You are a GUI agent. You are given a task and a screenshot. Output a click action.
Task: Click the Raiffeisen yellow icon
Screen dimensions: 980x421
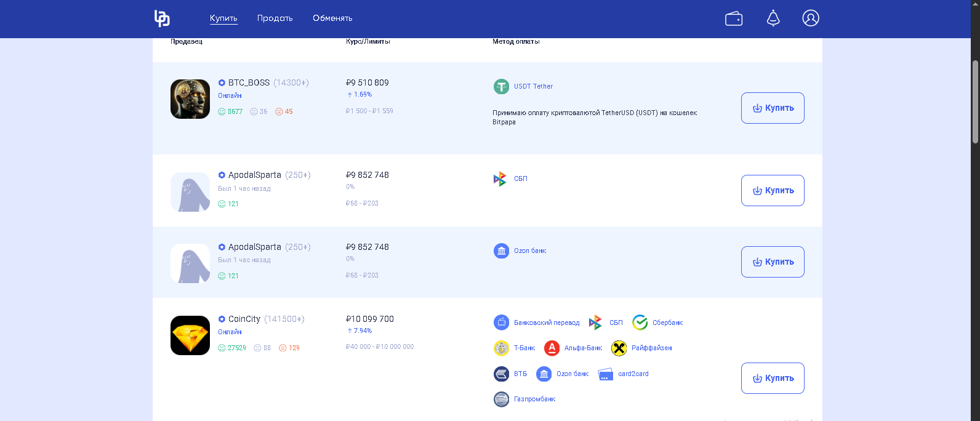pos(619,348)
